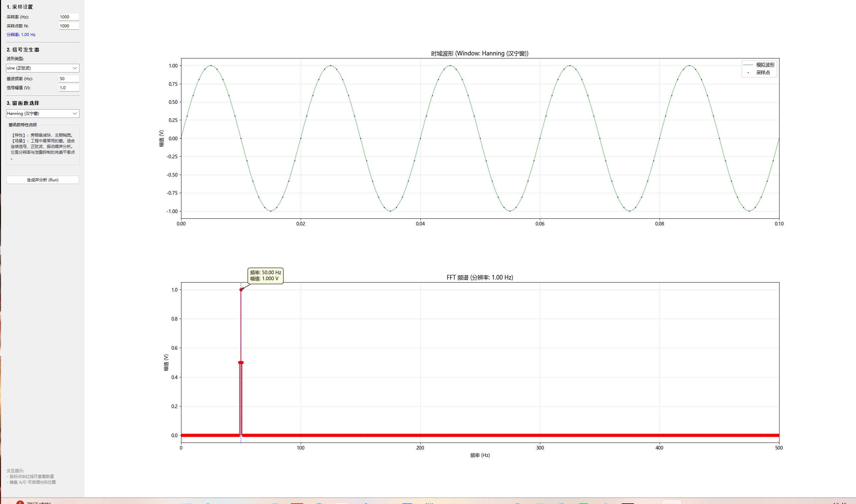Click the 采样率 (Hz) input field
Image resolution: width=856 pixels, height=504 pixels.
coord(68,17)
